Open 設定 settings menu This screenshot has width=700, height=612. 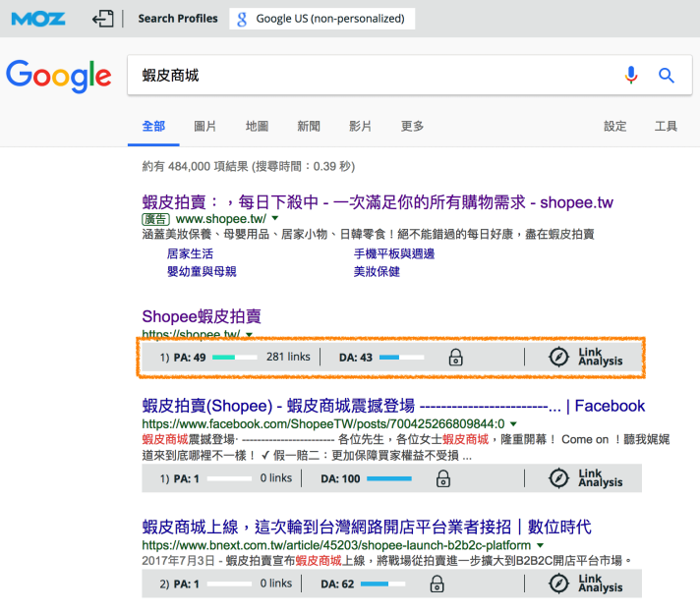click(614, 127)
